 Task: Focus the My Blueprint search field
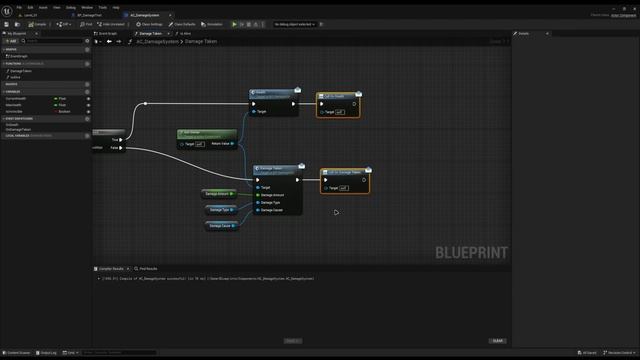pyautogui.click(x=52, y=41)
